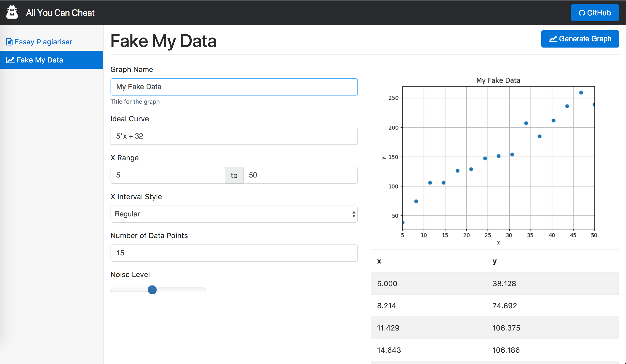Click the My Fake Data scatter plot
626x364 pixels.
point(498,158)
